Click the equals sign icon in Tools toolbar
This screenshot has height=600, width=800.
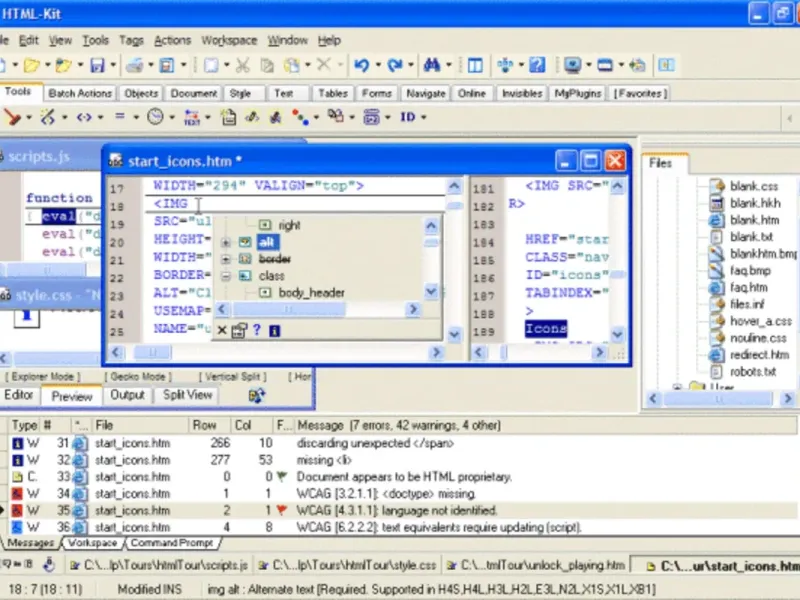tap(120, 116)
